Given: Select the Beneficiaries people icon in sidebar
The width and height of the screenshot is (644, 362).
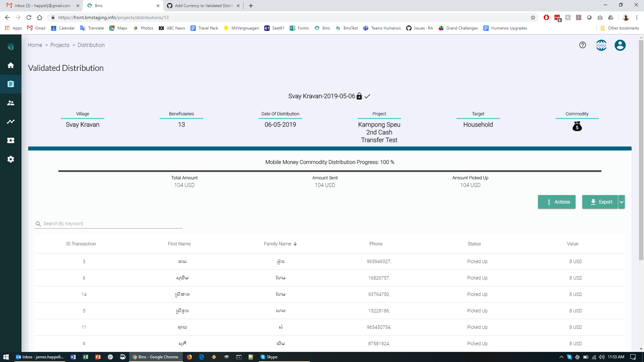Looking at the screenshot, I should point(11,103).
